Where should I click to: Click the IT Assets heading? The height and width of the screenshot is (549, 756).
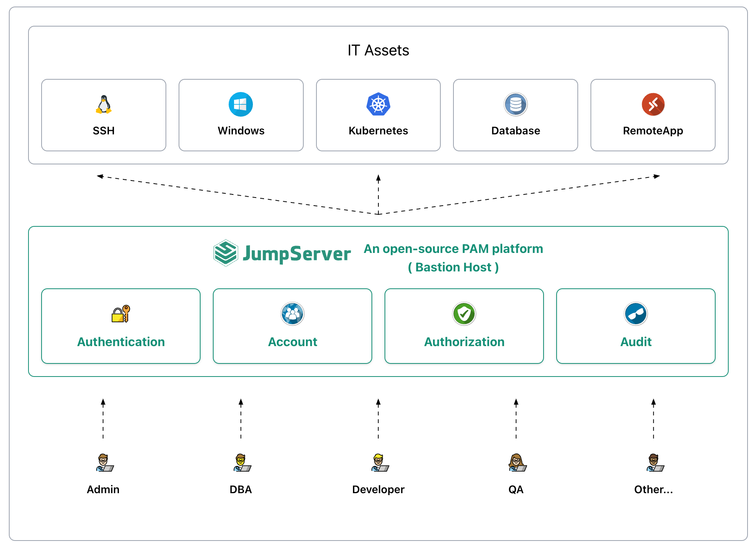(x=378, y=50)
